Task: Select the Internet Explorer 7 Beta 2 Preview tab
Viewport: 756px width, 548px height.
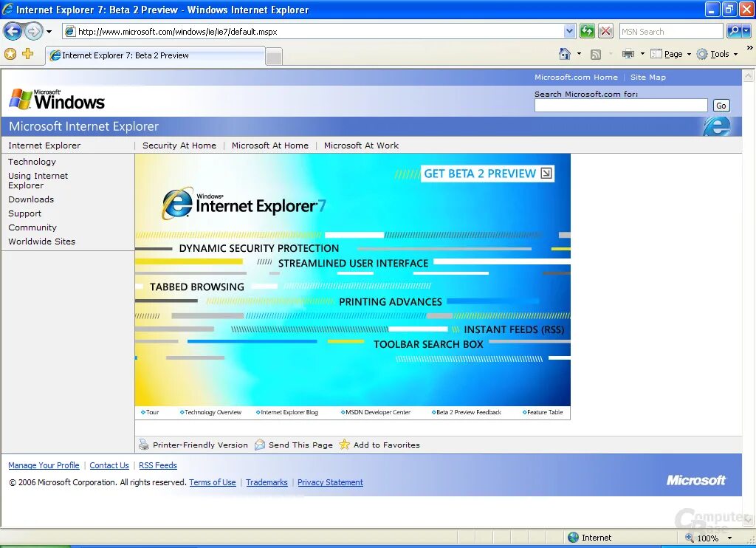Action: pyautogui.click(x=155, y=55)
